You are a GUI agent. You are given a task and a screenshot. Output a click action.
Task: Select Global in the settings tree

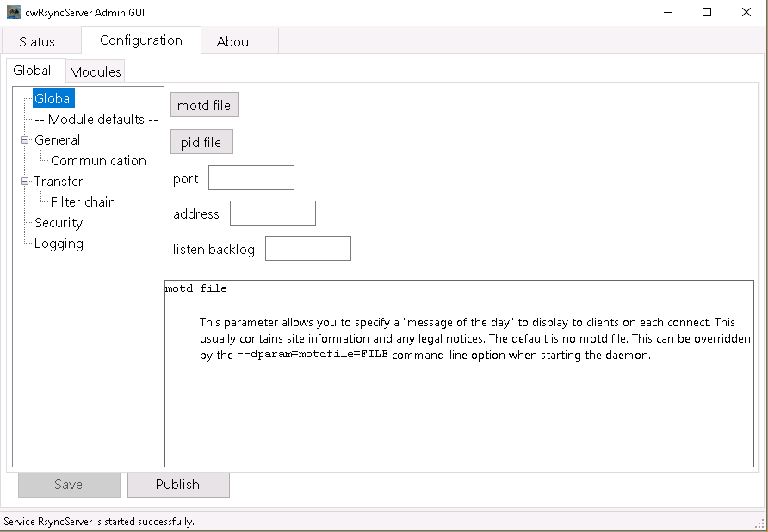coord(53,98)
